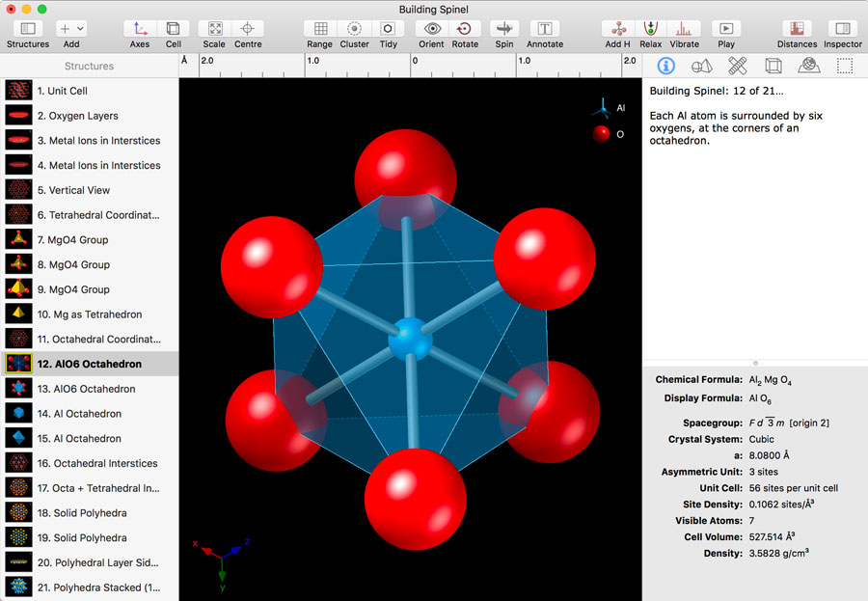Toggle the Inspector panel
The image size is (868, 601).
pos(842,29)
